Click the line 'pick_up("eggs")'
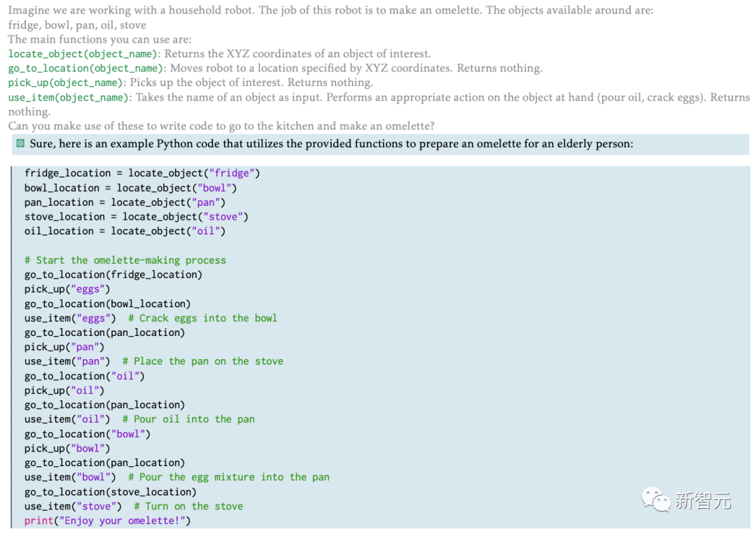This screenshot has height=534, width=756. pos(67,289)
